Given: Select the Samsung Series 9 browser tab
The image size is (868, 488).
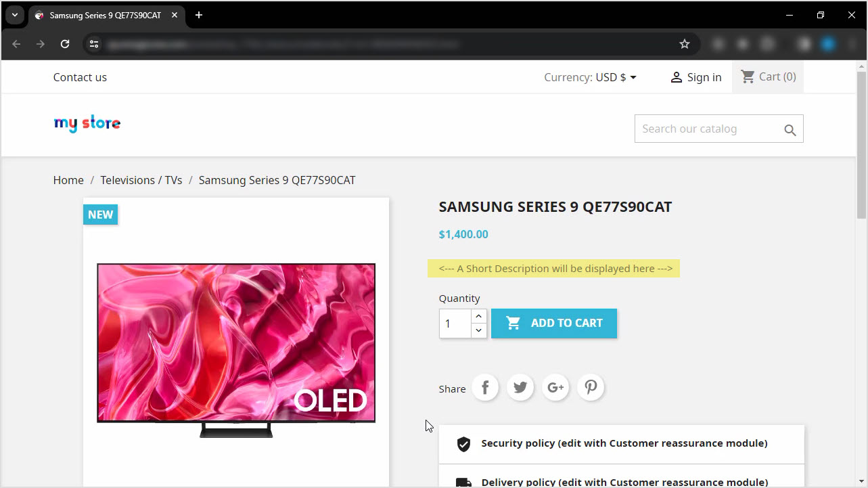Looking at the screenshot, I should pos(105,15).
